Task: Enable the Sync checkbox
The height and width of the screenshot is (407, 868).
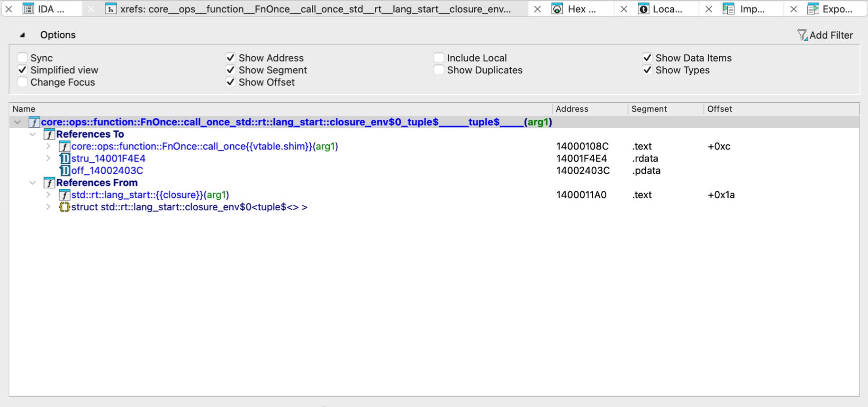Action: coord(22,58)
